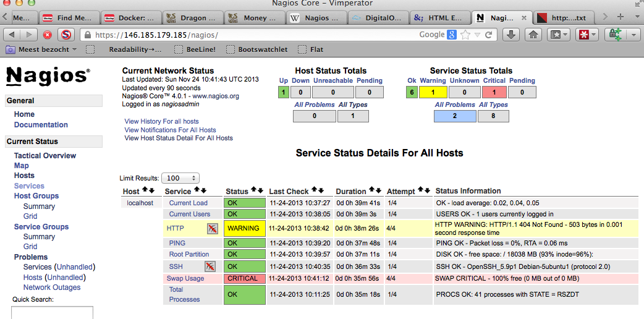Image resolution: width=644 pixels, height=319 pixels.
Task: Sort Attempt column descending with down arrow
Action: pyautogui.click(x=428, y=190)
